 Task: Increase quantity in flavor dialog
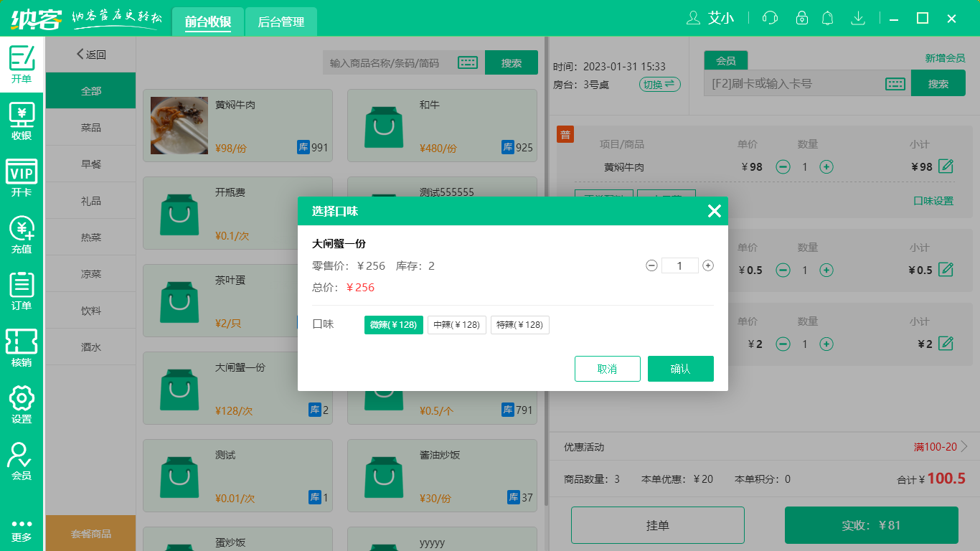click(708, 265)
